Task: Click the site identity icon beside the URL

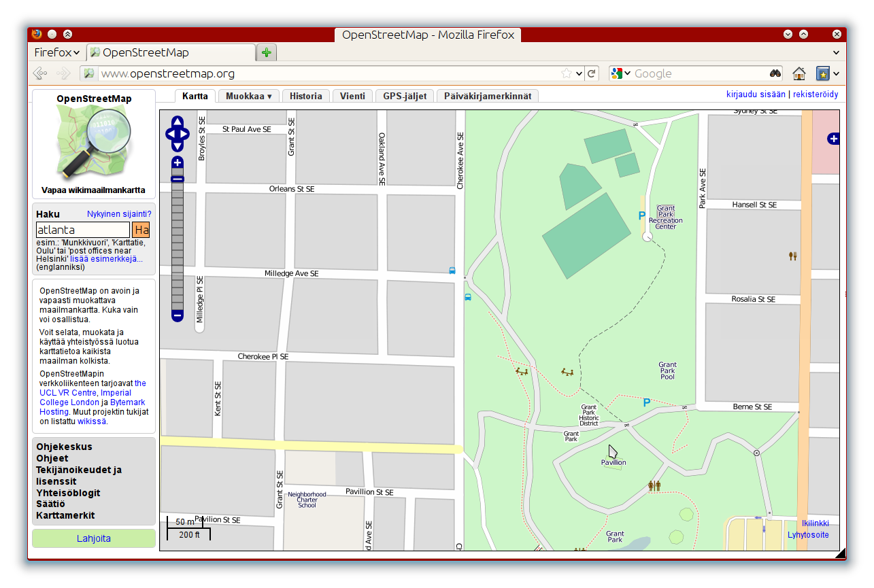Action: click(88, 73)
